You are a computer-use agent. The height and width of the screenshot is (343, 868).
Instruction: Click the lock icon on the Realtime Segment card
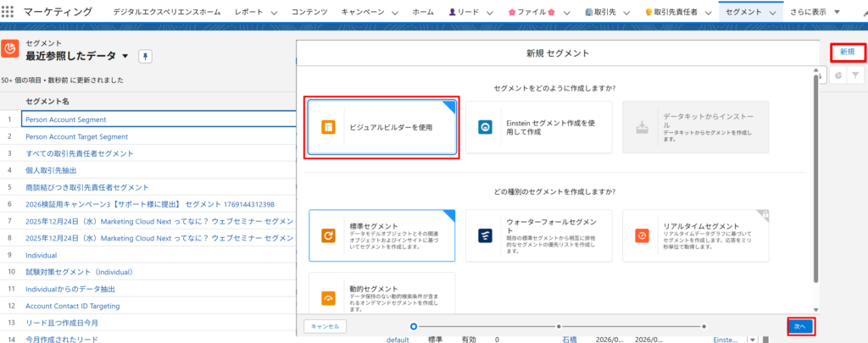[x=765, y=213]
